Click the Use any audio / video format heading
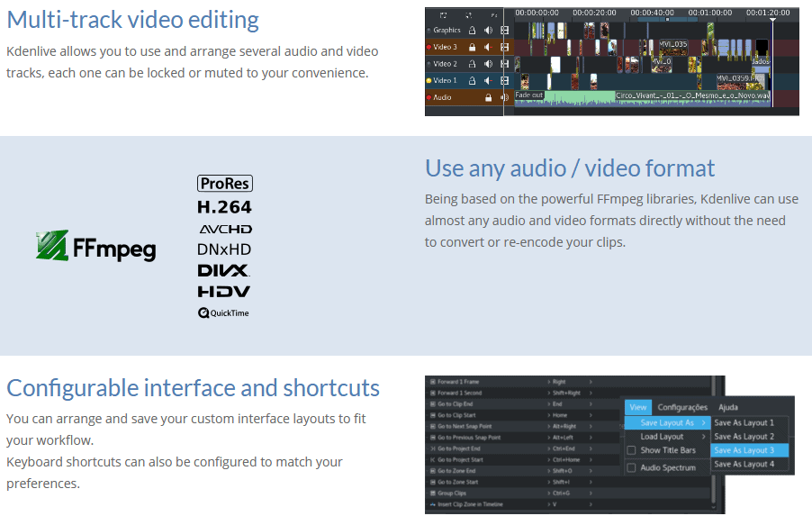This screenshot has width=812, height=525. click(x=570, y=168)
